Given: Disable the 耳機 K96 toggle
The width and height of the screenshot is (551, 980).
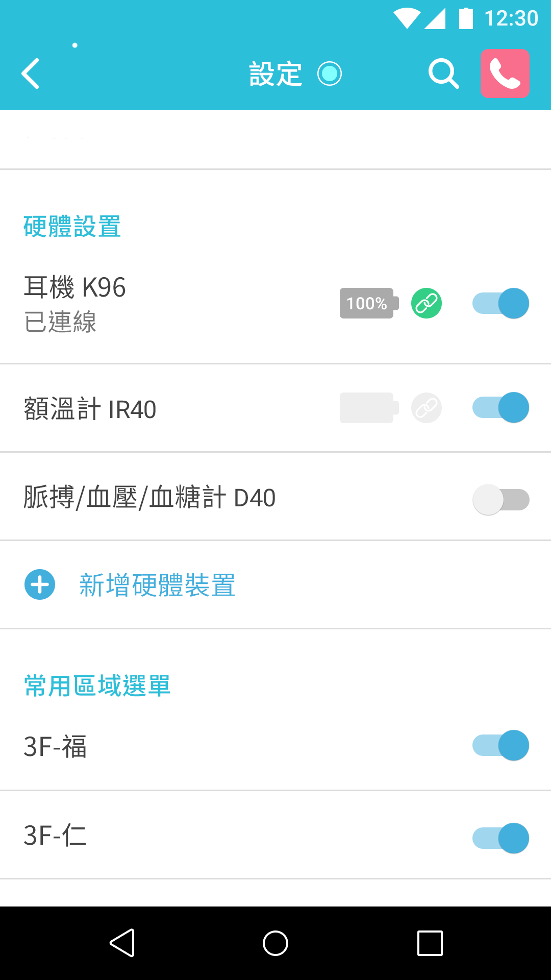Looking at the screenshot, I should (x=501, y=304).
